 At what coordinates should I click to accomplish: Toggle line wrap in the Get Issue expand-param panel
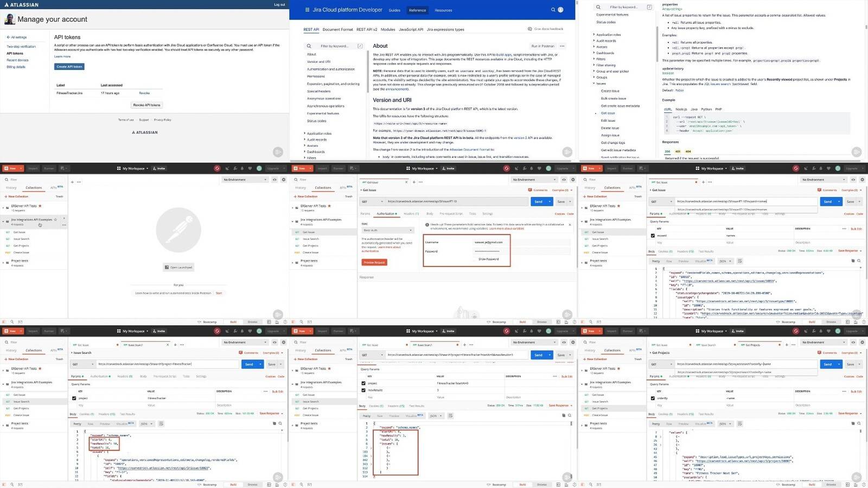coord(740,261)
